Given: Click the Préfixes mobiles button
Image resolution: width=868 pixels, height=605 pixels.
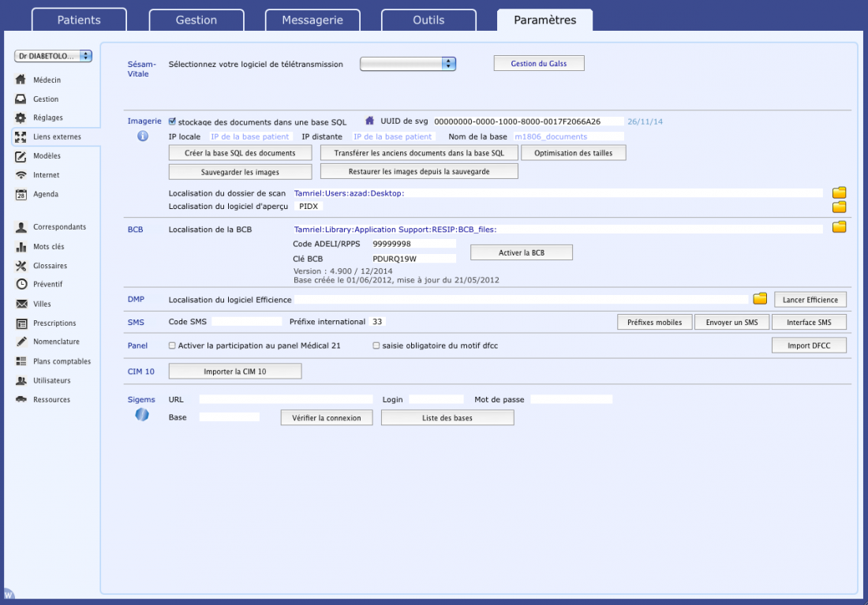Looking at the screenshot, I should (655, 322).
